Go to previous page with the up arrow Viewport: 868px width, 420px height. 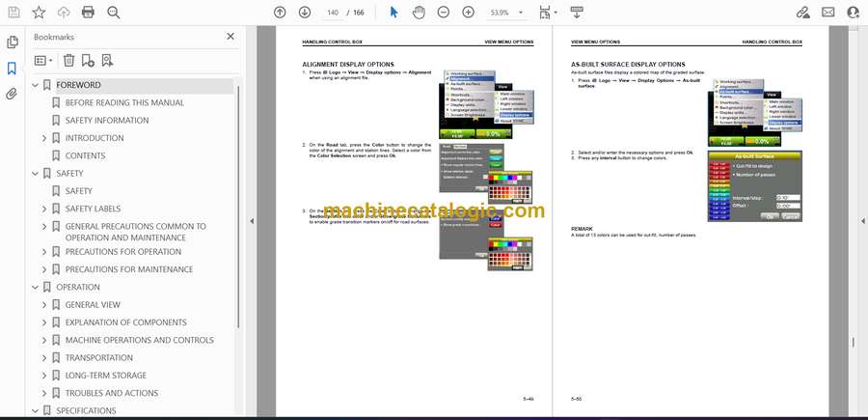(280, 13)
